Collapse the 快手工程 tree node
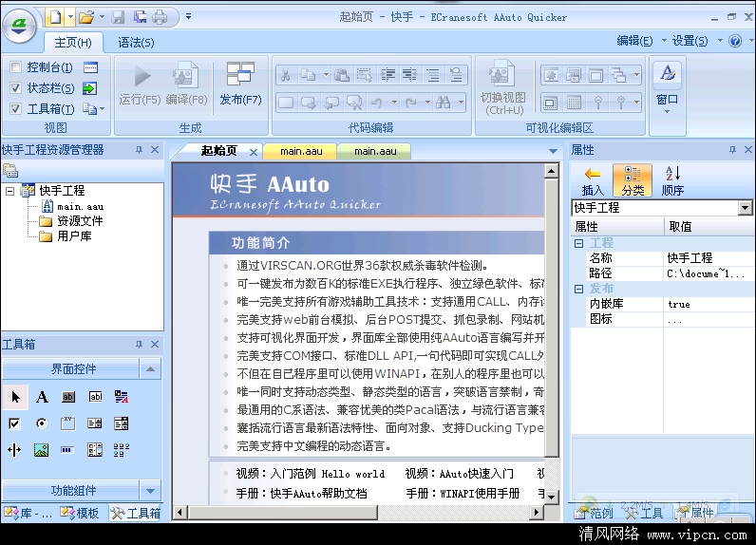Screen dimensions: 756x545 9,191
